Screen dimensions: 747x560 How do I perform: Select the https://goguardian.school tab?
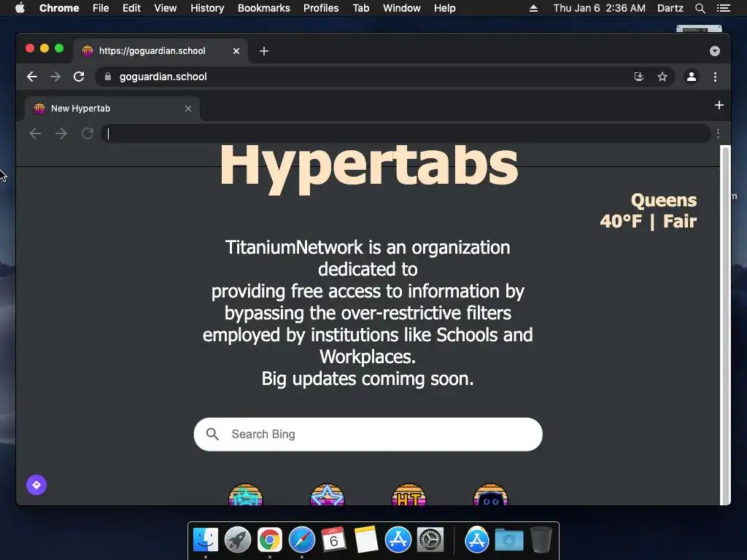160,51
